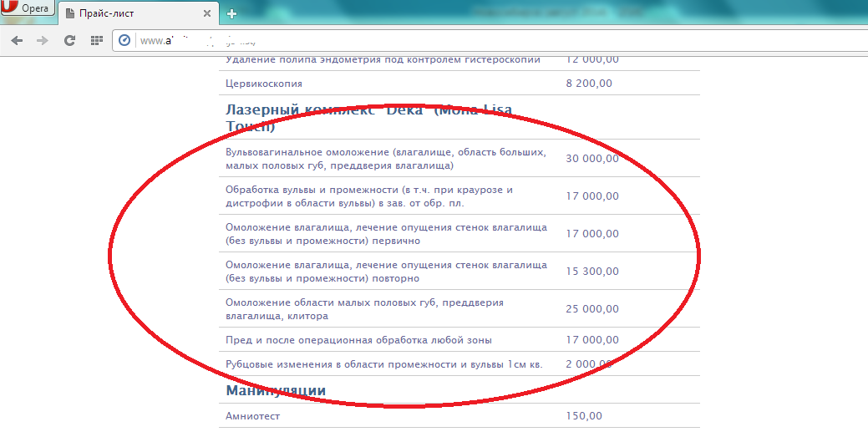868x432 pixels.
Task: Go forward to next page
Action: pyautogui.click(x=42, y=40)
